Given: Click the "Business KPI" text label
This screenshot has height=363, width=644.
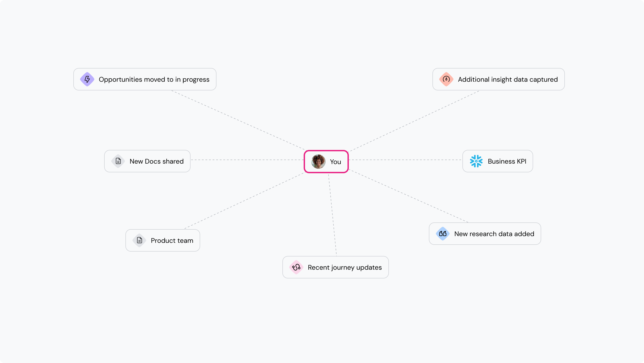Looking at the screenshot, I should 507,161.
